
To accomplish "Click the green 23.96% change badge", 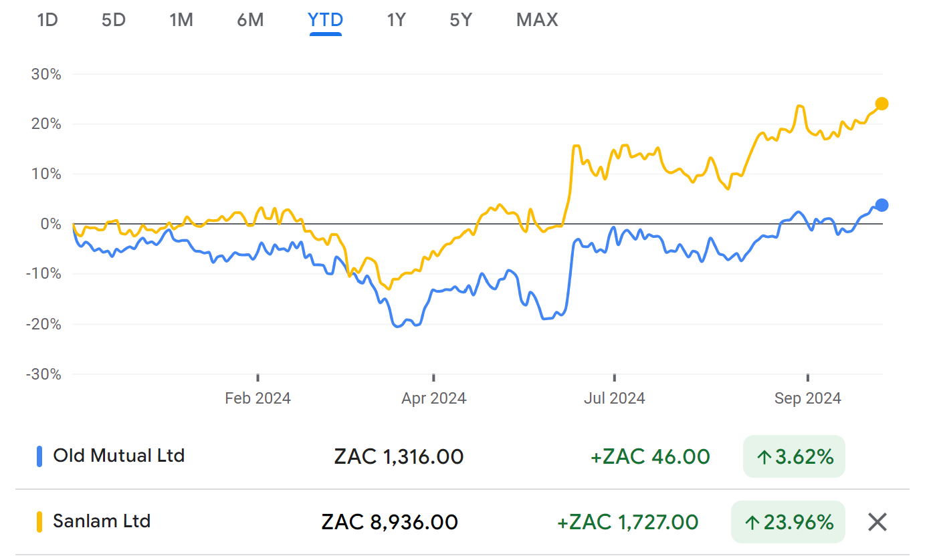I will (788, 522).
